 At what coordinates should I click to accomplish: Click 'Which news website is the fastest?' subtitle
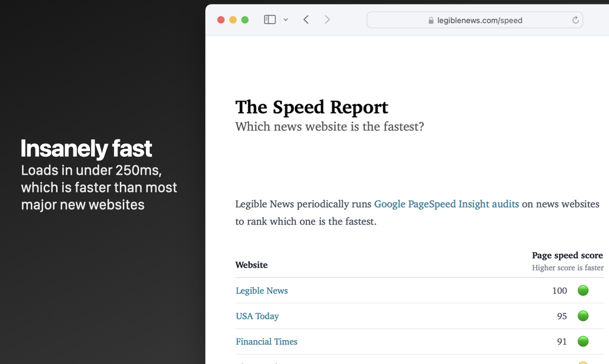330,127
